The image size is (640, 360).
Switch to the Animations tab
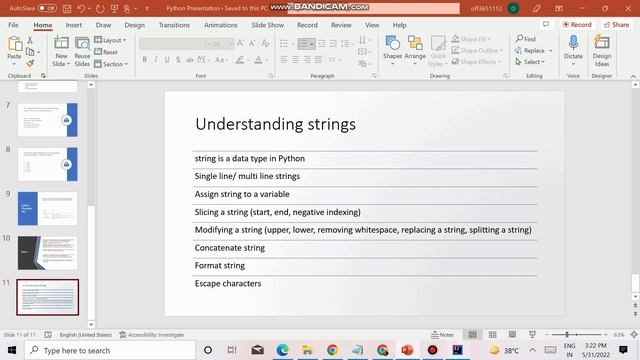pyautogui.click(x=220, y=25)
